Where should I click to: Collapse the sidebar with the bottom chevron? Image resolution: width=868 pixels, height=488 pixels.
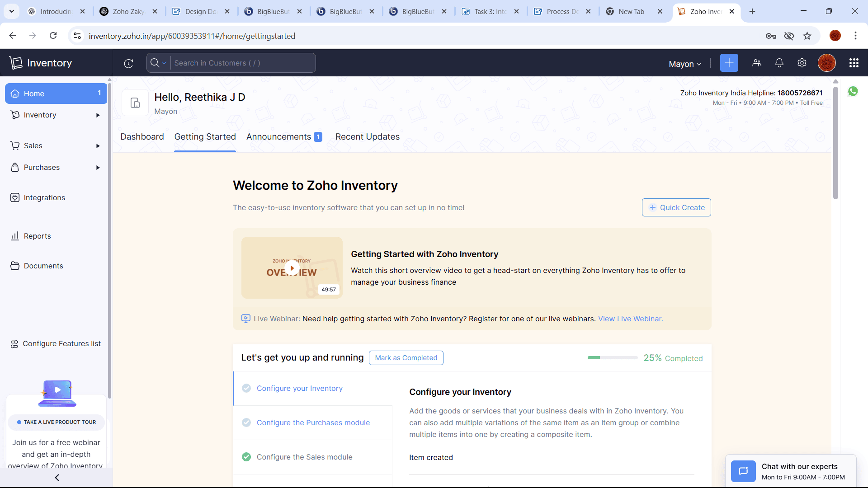(x=57, y=478)
